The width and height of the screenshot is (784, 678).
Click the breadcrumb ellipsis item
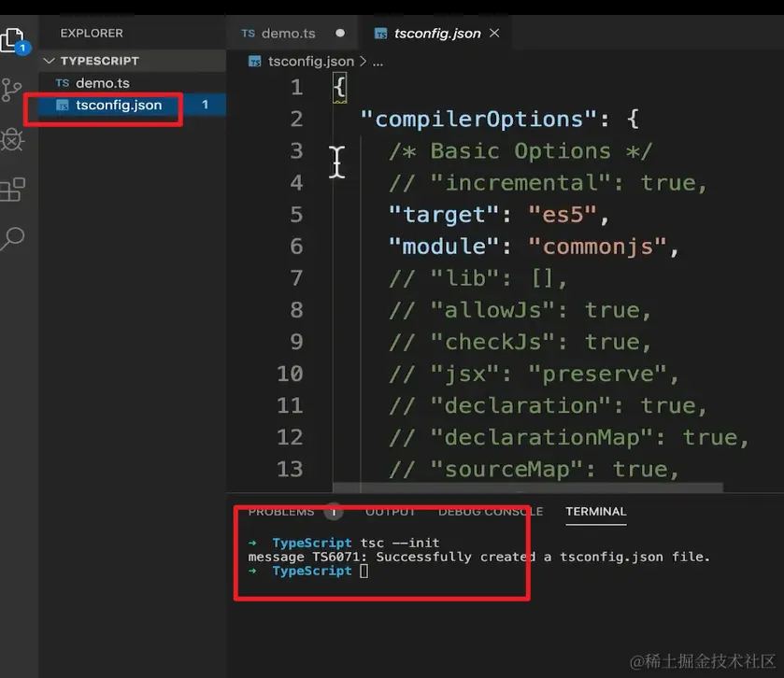click(378, 63)
